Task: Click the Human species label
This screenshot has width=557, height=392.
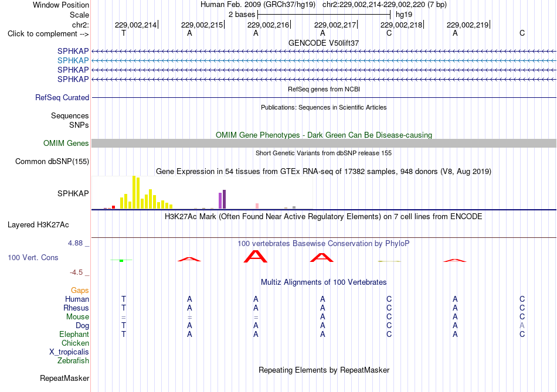Action: 77,299
